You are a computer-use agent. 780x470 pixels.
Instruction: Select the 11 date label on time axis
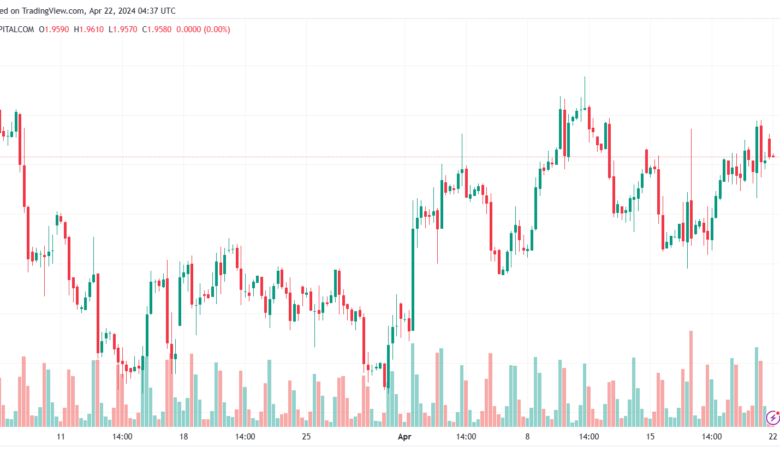pyautogui.click(x=61, y=437)
